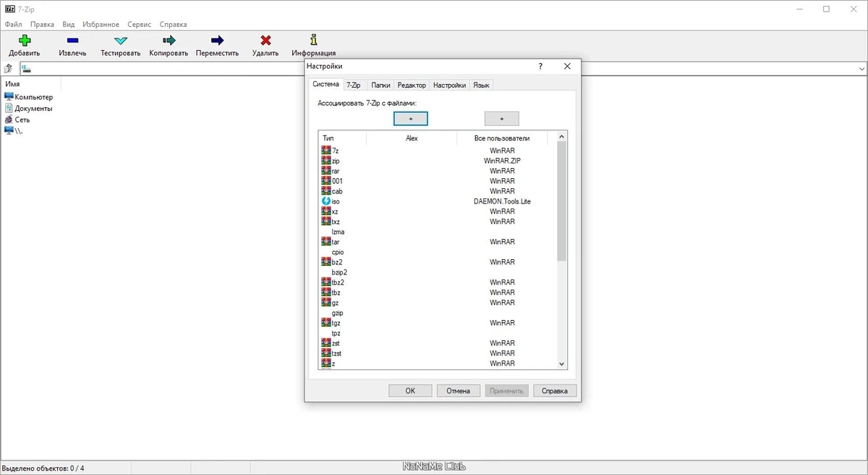This screenshot has height=475, width=868.
Task: Select the Система tab
Action: pos(325,85)
